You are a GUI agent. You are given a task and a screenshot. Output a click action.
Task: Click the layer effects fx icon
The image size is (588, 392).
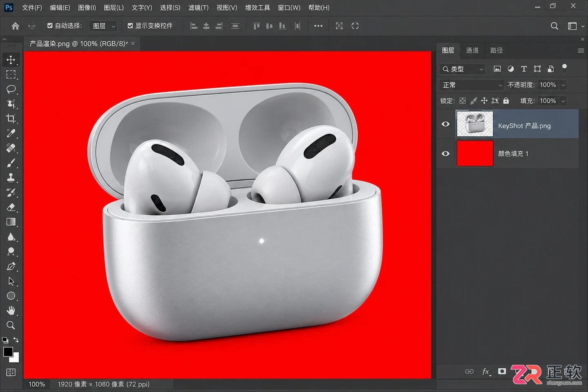(x=486, y=371)
